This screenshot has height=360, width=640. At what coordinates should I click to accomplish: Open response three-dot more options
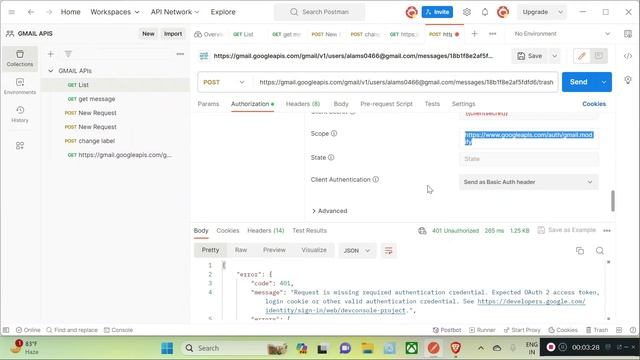607,231
